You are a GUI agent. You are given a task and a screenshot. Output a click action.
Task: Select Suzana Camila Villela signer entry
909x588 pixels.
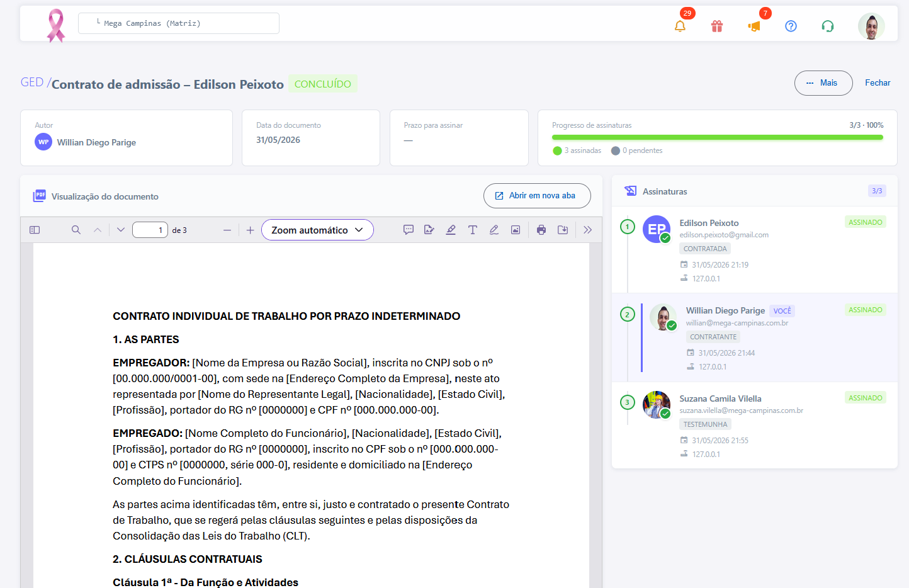coord(755,426)
